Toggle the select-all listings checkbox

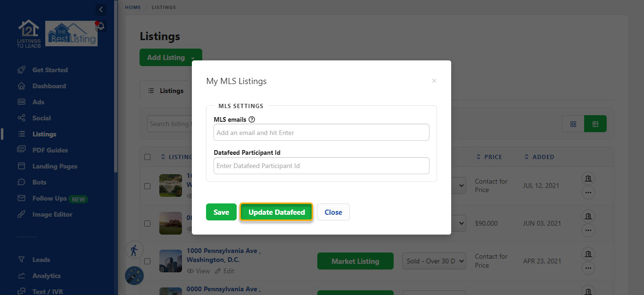[147, 157]
